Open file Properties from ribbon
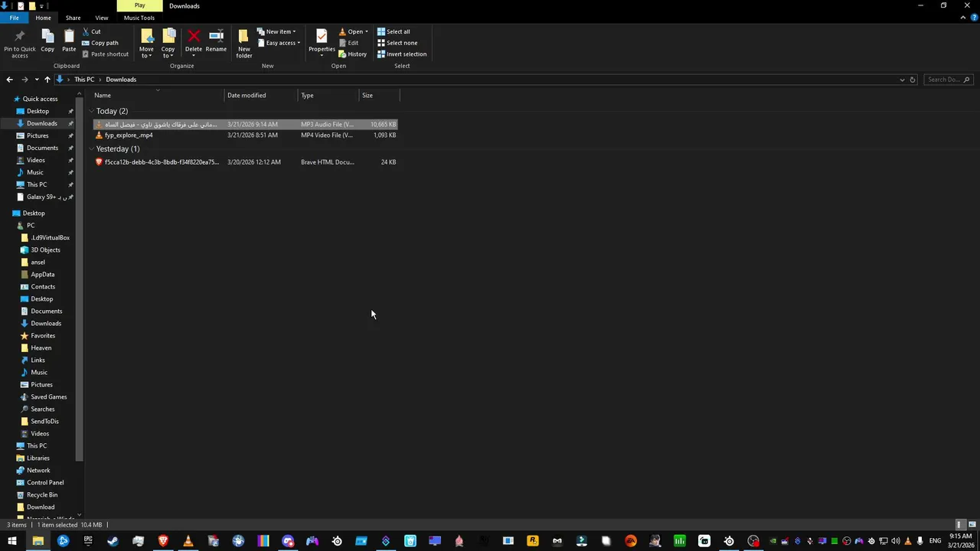The height and width of the screenshot is (551, 980). pyautogui.click(x=322, y=41)
